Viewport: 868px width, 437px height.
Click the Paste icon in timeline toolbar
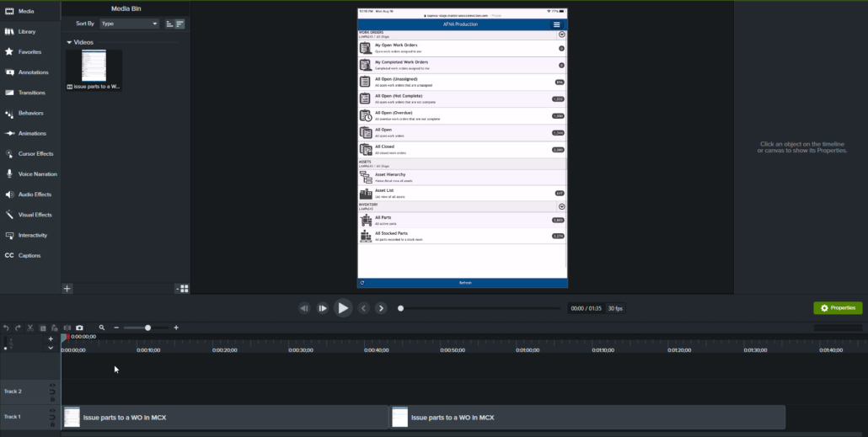pos(54,328)
